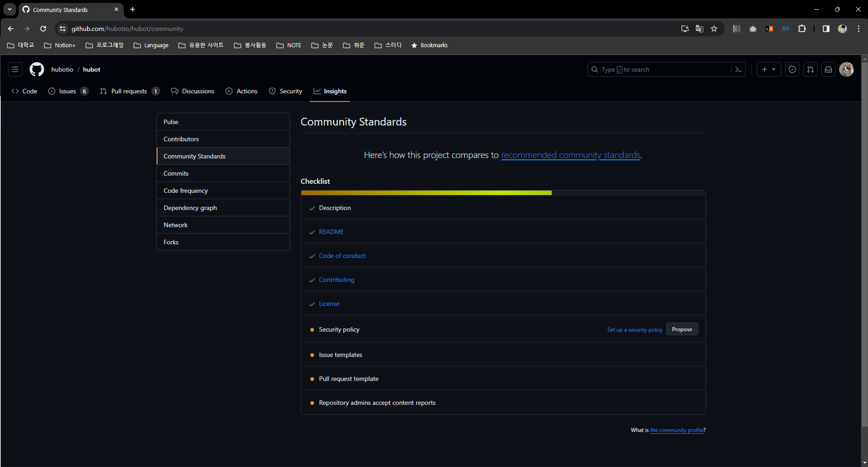This screenshot has width=868, height=467.
Task: Open the Notion+ bookmarks folder
Action: [60, 45]
